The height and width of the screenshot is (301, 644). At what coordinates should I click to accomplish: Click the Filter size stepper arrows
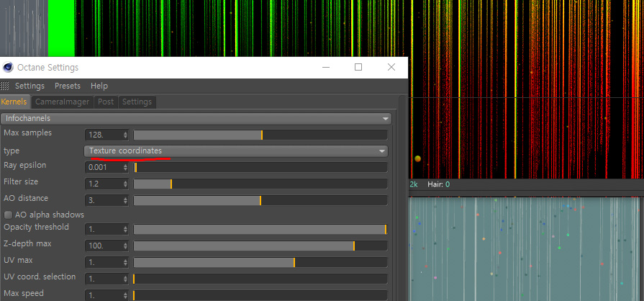point(125,184)
